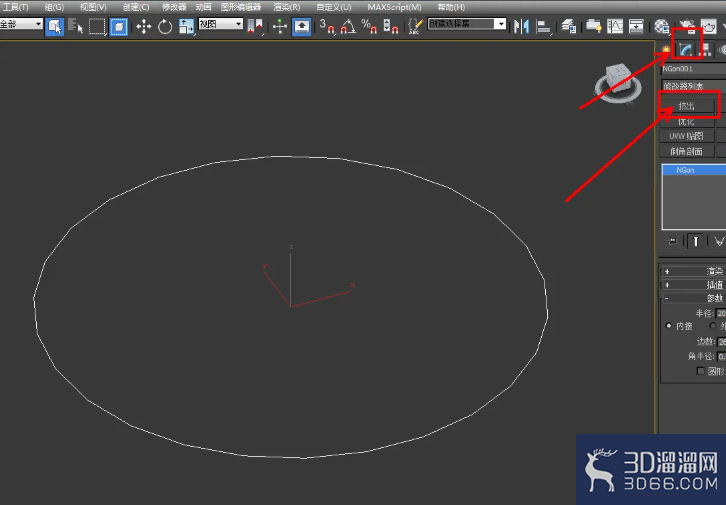
Task: Click the Align tool icon
Action: tap(544, 26)
